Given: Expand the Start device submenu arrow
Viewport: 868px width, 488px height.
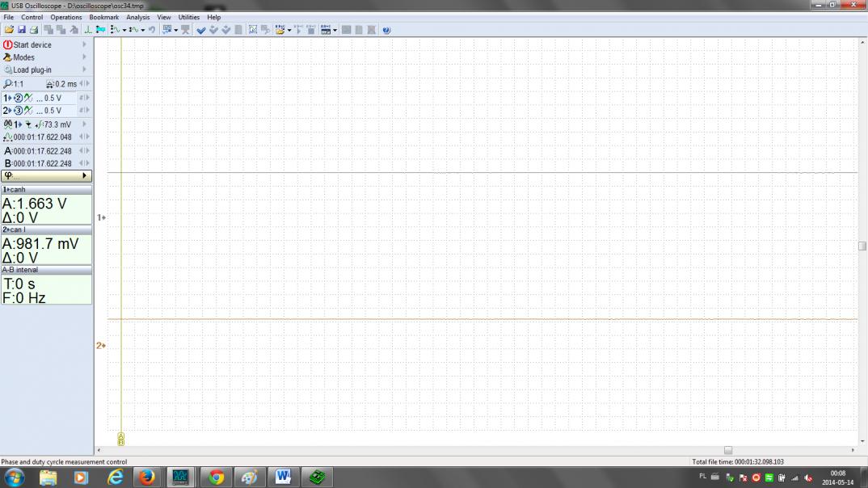Looking at the screenshot, I should point(85,44).
